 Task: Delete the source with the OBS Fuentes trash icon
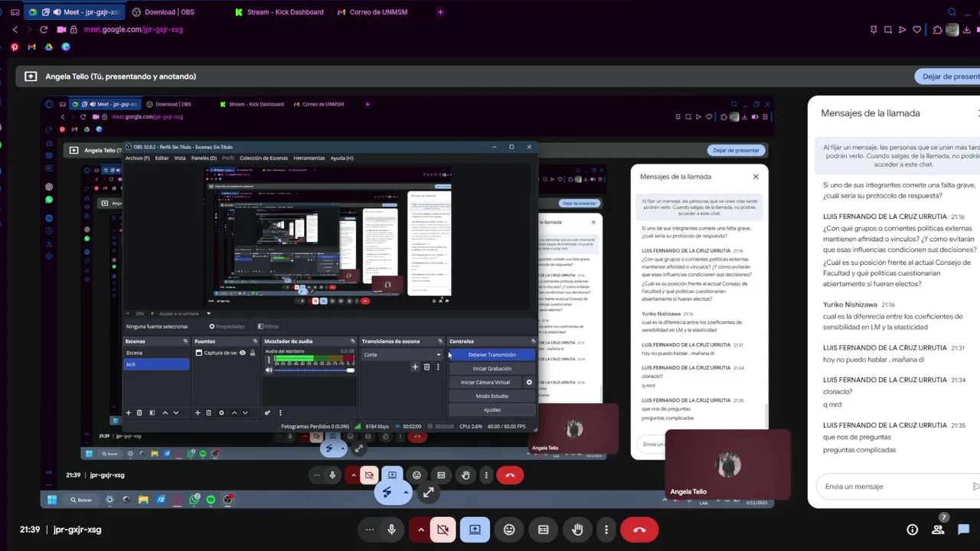point(208,412)
